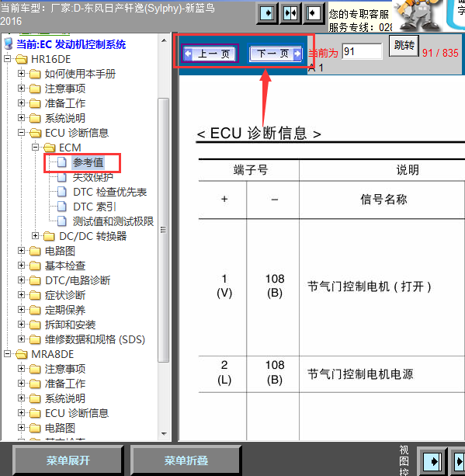
Task: Select 电路图 under MRA8DE
Action: pos(60,428)
